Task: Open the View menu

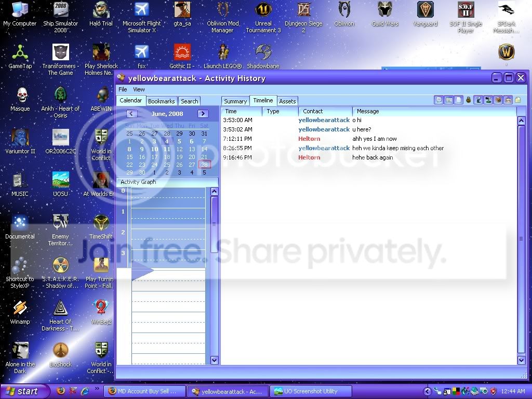Action: tap(139, 89)
